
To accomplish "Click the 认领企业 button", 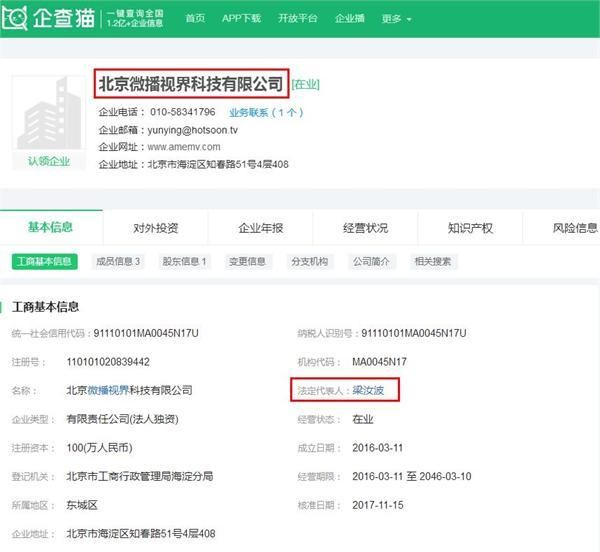I will [x=49, y=161].
